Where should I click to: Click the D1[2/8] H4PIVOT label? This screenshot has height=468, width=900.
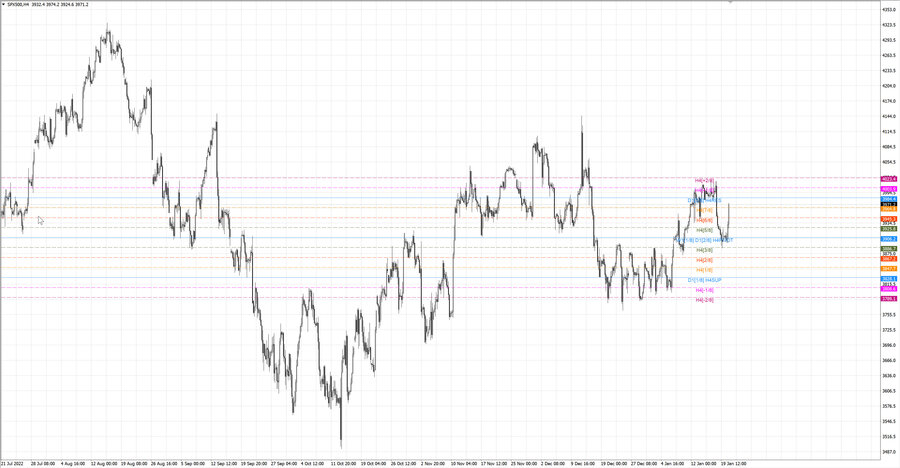714,240
